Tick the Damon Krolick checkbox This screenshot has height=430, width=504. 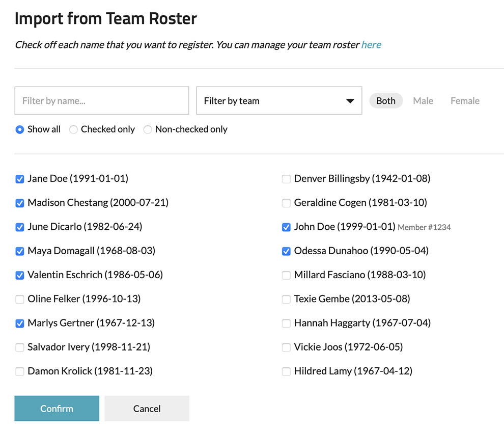(x=20, y=371)
